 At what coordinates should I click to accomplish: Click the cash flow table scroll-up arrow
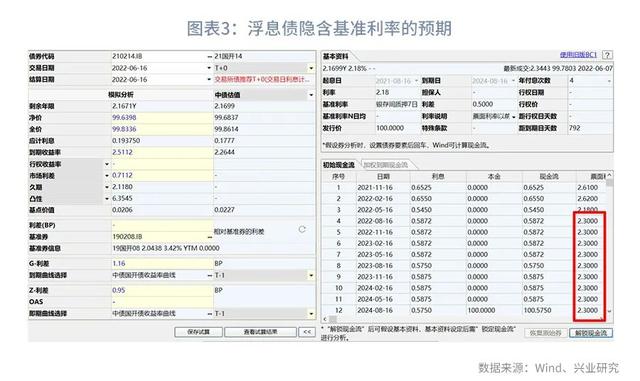pyautogui.click(x=609, y=176)
